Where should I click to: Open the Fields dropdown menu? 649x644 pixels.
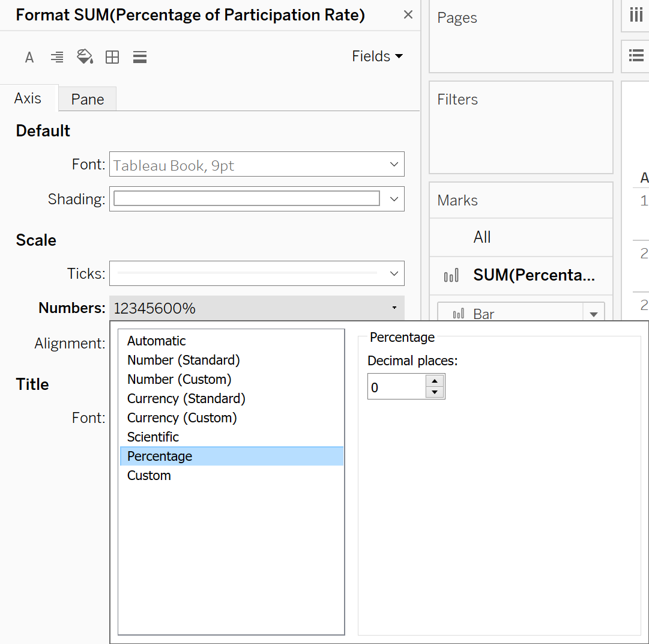click(377, 56)
